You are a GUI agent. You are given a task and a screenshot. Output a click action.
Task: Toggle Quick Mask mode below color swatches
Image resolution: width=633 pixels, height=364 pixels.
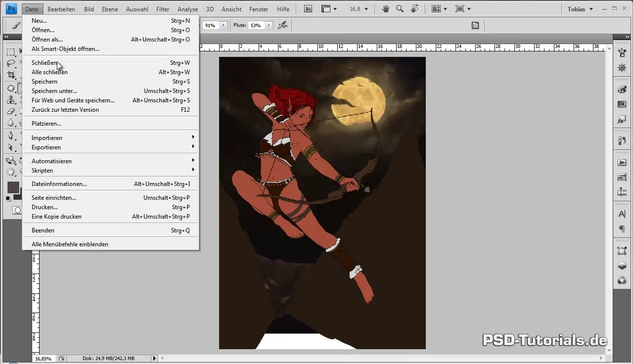[x=17, y=210]
